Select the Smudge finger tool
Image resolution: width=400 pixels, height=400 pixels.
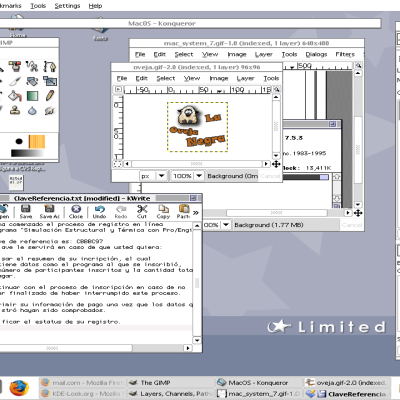click(x=50, y=110)
